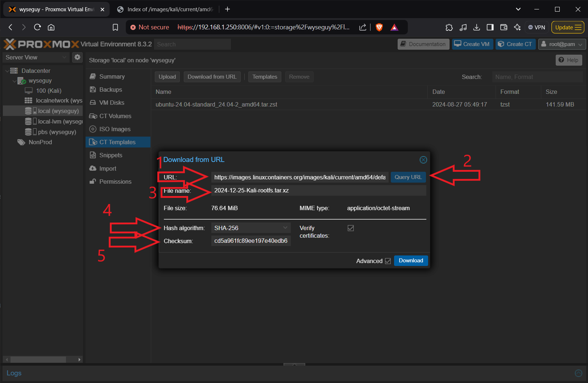The width and height of the screenshot is (588, 383).
Task: Focus the Checksum input field
Action: 251,241
